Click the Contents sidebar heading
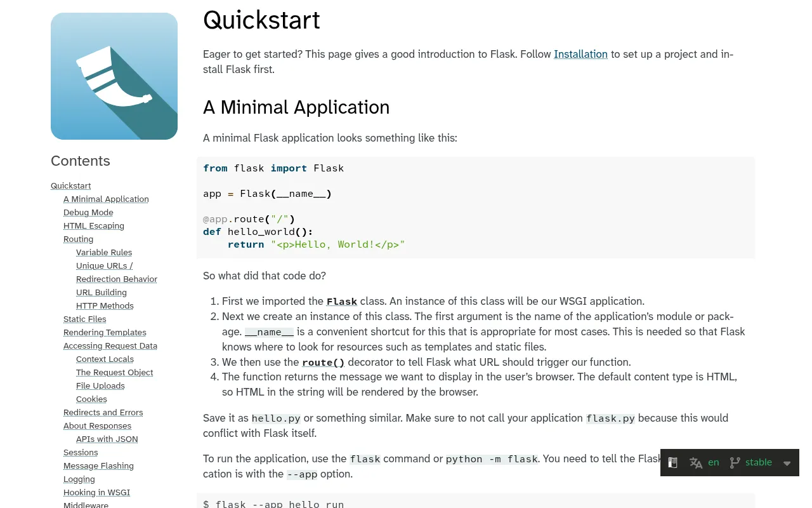812x508 pixels. [81, 161]
